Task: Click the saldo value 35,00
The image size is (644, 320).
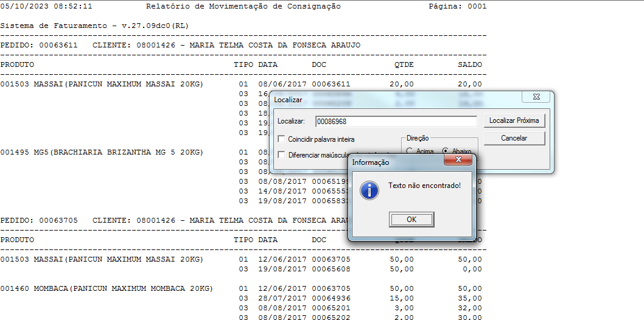Action: click(x=470, y=298)
